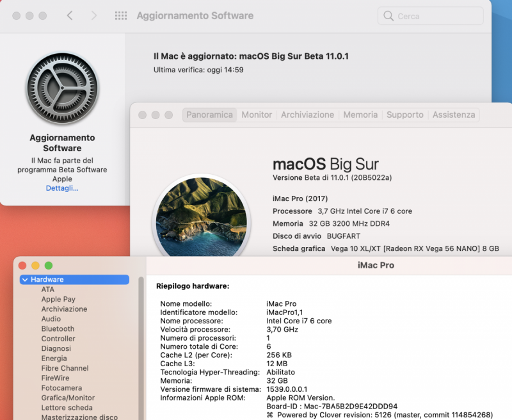Image resolution: width=512 pixels, height=420 pixels.
Task: Select Fotocamera in the sidebar
Action: [61, 388]
